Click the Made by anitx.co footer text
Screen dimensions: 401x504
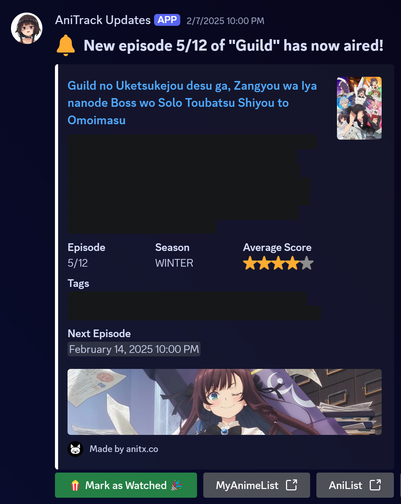124,449
